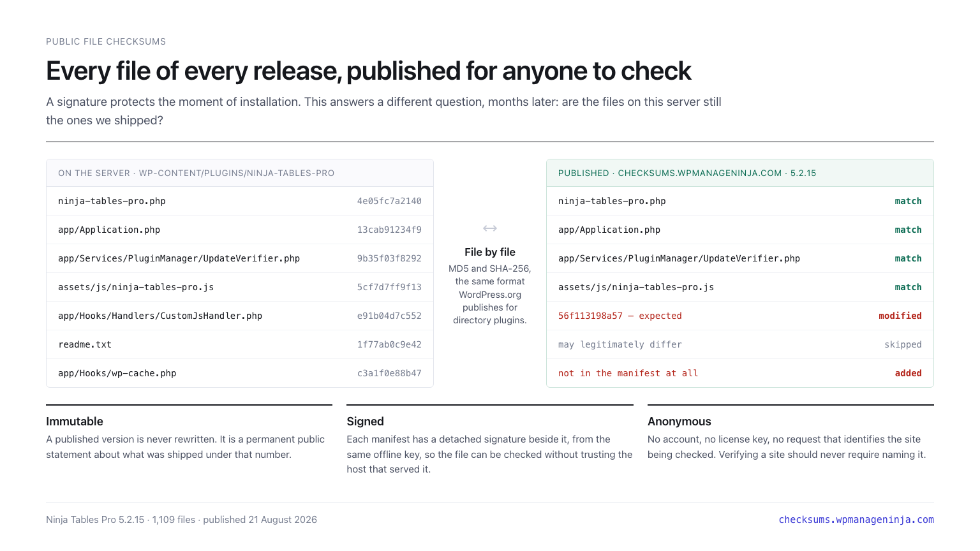The image size is (980, 551).
Task: Click the subtitle starting "A signature protects"
Action: (x=383, y=111)
